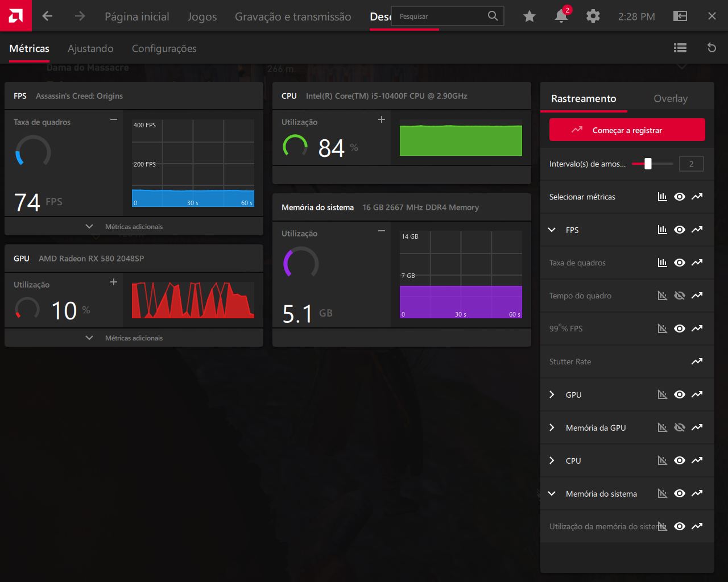Screen dimensions: 728x582
Task: Collapse the FPS tracking section
Action: [x=552, y=230]
